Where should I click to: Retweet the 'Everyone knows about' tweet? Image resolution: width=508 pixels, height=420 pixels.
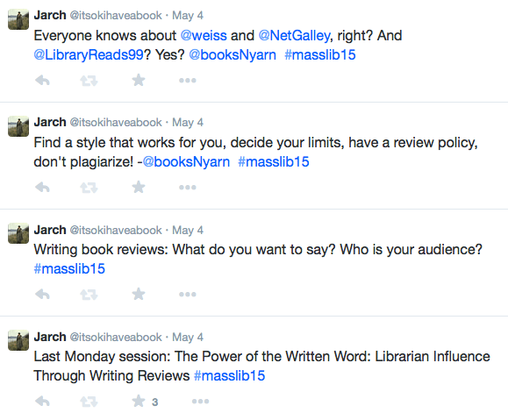click(x=89, y=81)
